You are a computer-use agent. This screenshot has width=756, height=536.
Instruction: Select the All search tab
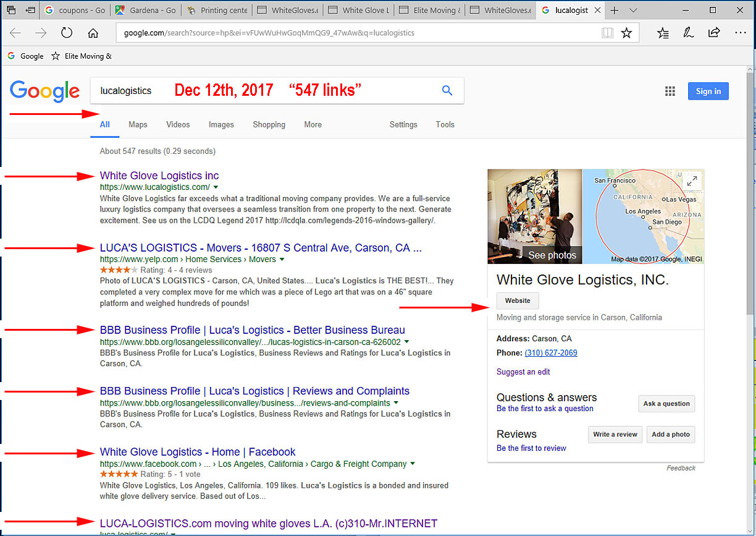click(105, 124)
